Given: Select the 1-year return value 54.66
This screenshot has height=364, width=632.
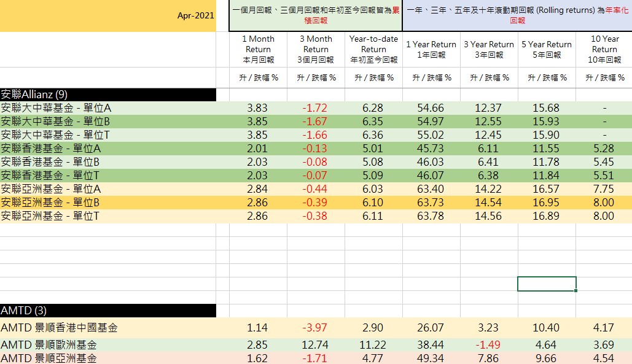Looking at the screenshot, I should click(x=431, y=108).
